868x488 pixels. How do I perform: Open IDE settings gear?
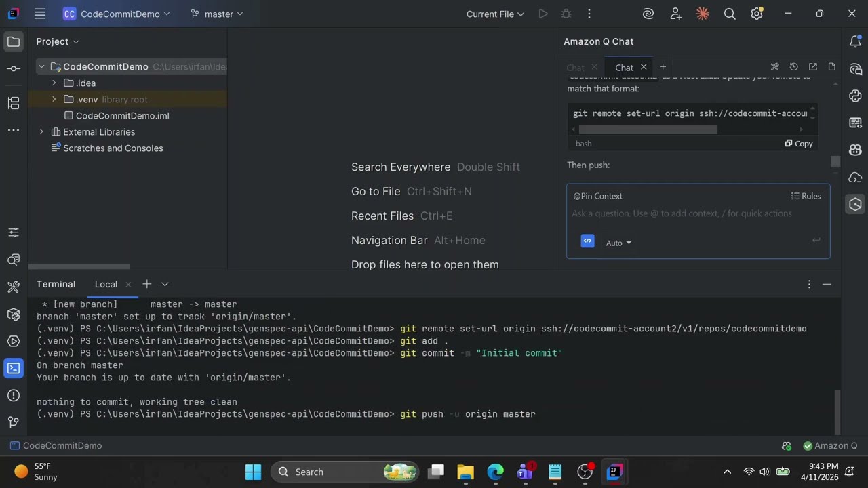click(757, 14)
